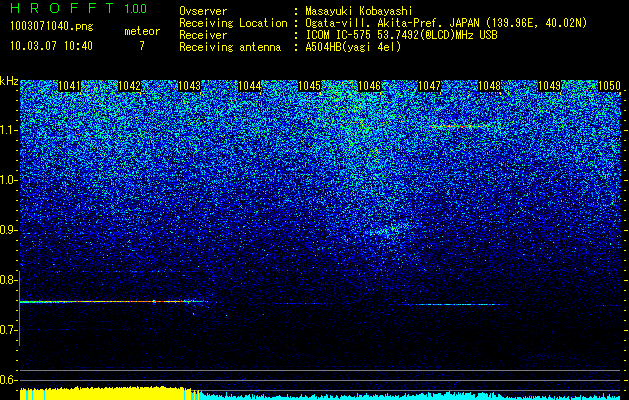Click the meteor count value 7

[142, 46]
